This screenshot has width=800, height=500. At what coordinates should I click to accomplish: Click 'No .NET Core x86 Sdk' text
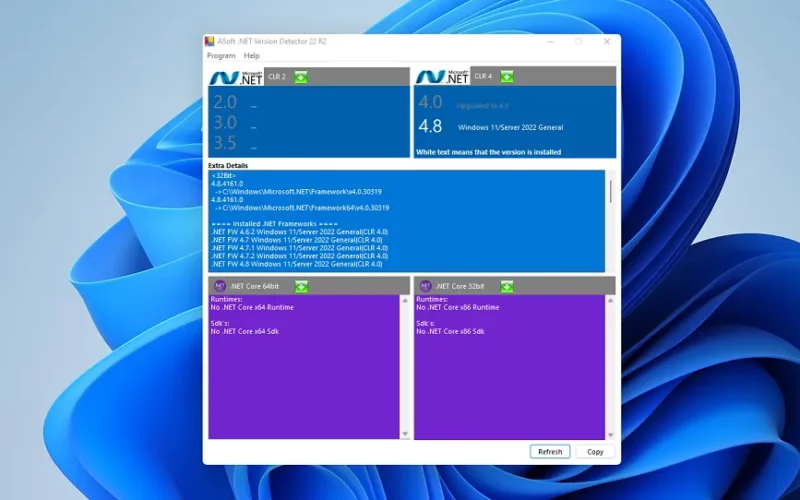pyautogui.click(x=450, y=331)
